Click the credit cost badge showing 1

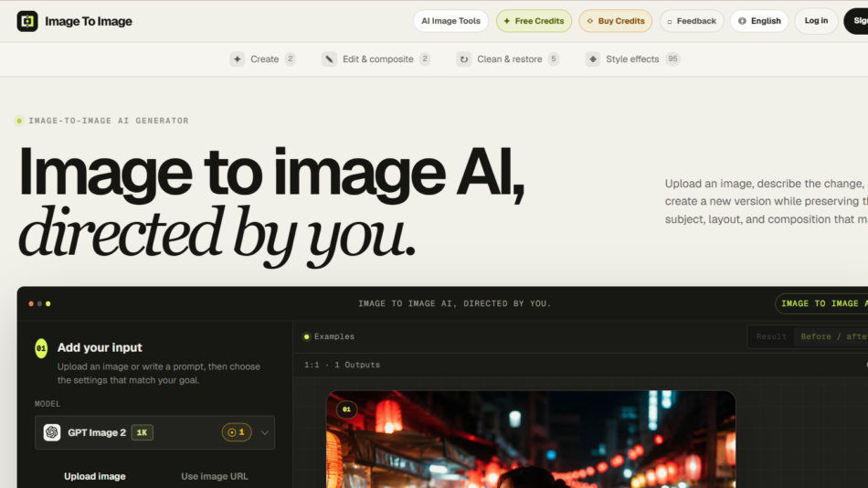(x=237, y=432)
